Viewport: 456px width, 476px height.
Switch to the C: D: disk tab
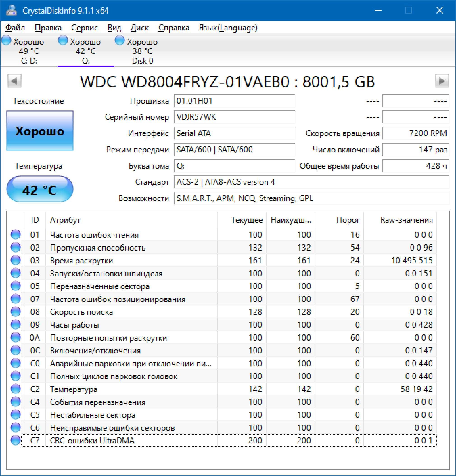point(29,51)
